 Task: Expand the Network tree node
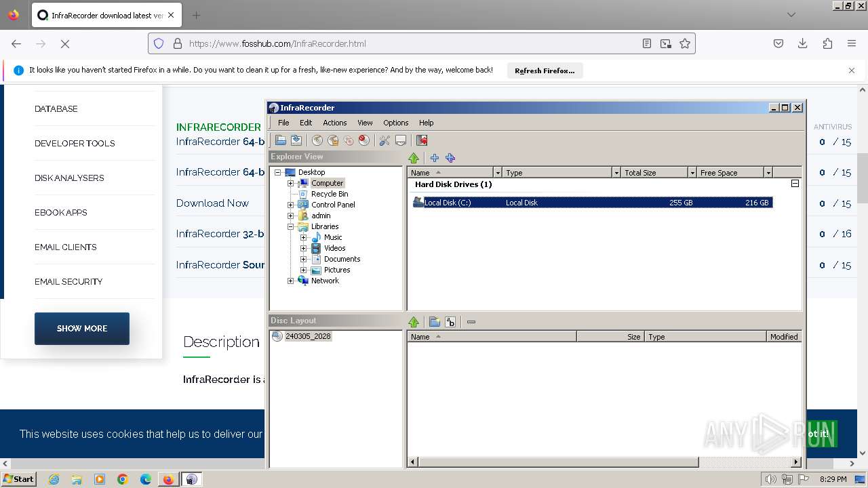click(291, 281)
